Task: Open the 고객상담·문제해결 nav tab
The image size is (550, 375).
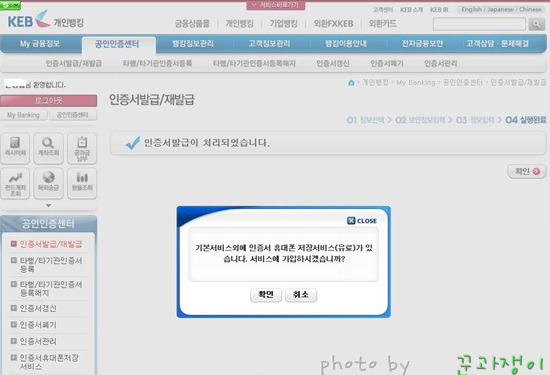Action: pos(497,43)
